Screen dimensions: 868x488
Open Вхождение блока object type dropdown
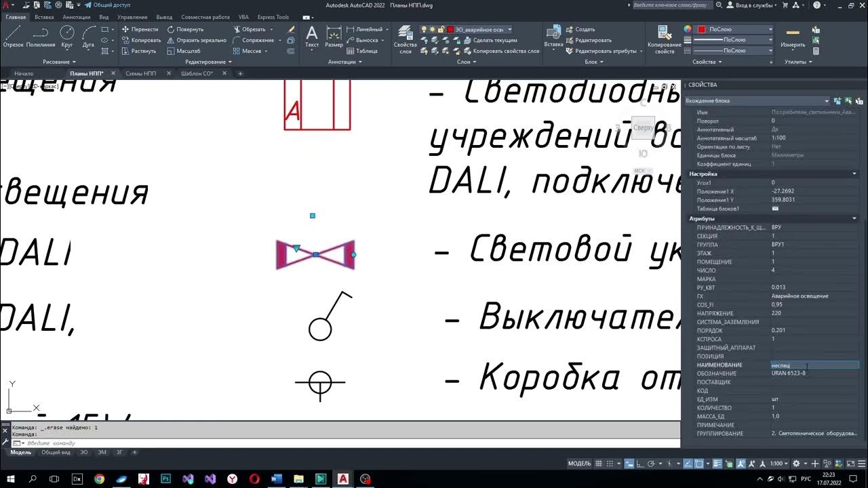757,100
